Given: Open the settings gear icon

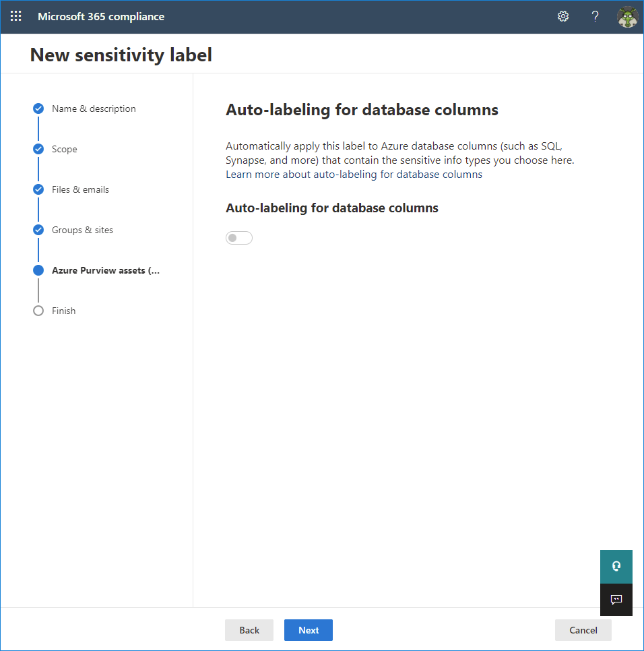Looking at the screenshot, I should (x=562, y=16).
